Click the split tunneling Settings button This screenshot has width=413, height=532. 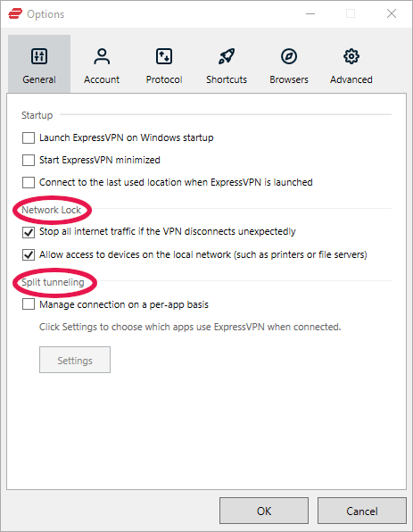pos(75,360)
